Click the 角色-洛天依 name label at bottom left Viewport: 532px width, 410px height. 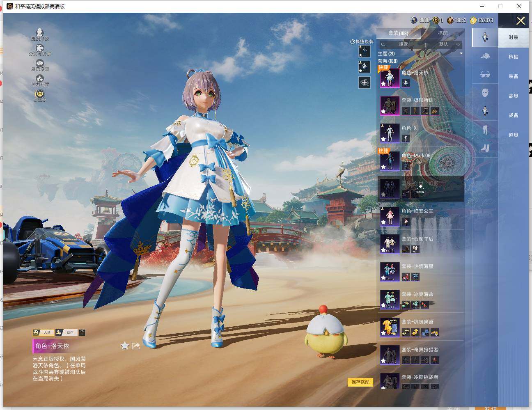(x=53, y=346)
